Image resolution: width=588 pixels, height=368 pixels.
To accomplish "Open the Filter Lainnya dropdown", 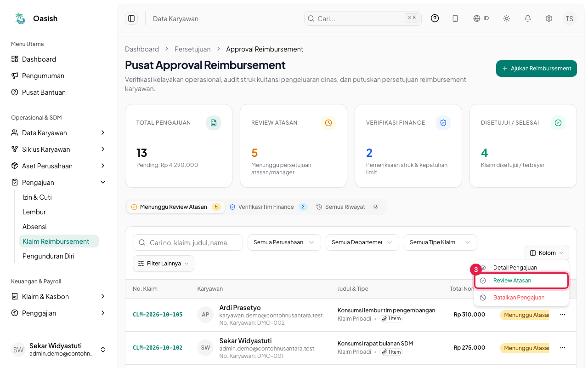I will 164,264.
